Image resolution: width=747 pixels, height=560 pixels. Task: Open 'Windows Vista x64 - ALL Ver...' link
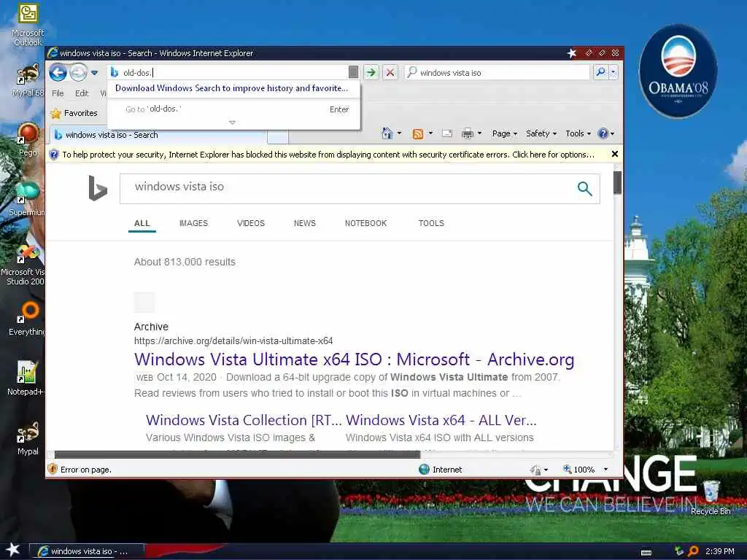point(441,420)
